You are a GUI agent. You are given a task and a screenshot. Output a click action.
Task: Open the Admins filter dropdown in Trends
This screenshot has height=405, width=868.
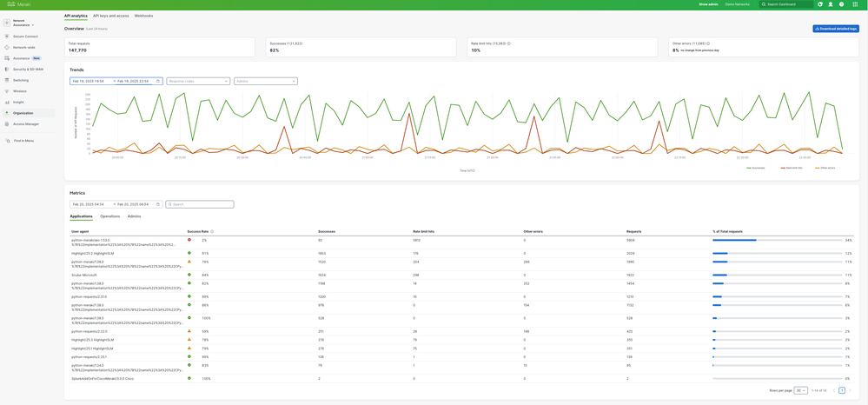(266, 81)
